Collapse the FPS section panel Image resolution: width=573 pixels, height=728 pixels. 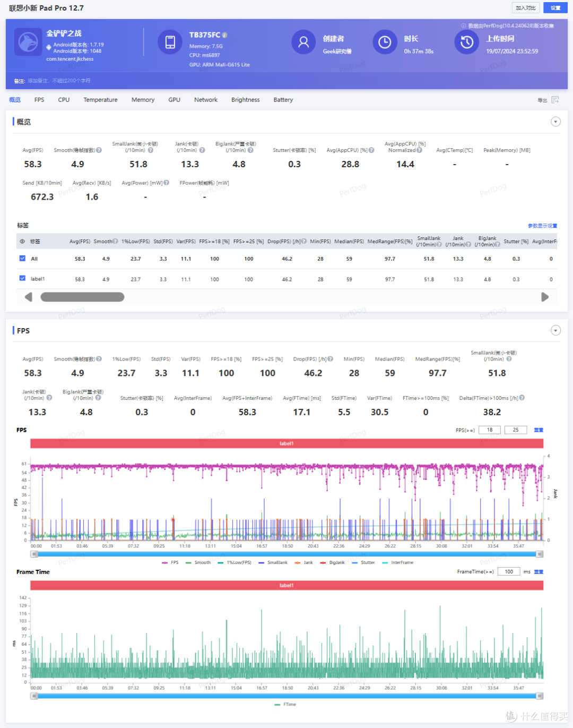pos(555,330)
